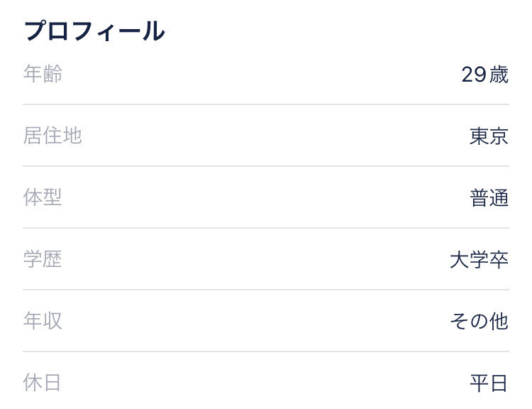The height and width of the screenshot is (409, 532).
Task: Click the 普通 body type value
Action: tap(489, 197)
